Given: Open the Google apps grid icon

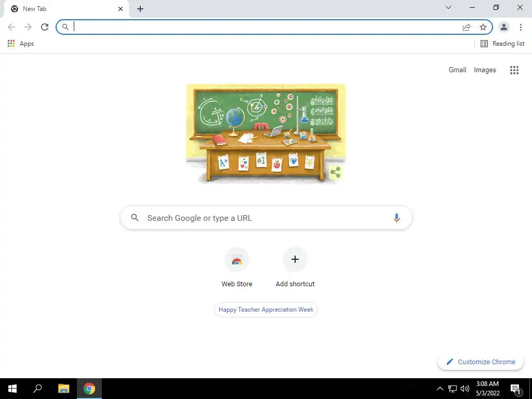Looking at the screenshot, I should tap(514, 70).
